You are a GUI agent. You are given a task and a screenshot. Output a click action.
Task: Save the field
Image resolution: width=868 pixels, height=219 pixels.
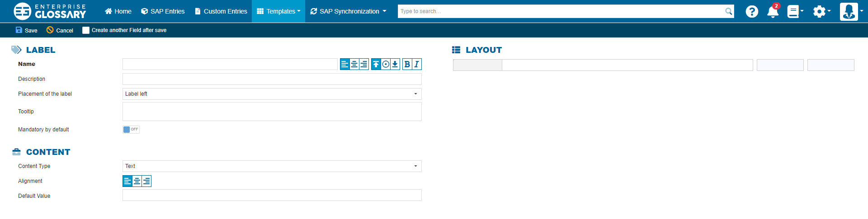(27, 30)
